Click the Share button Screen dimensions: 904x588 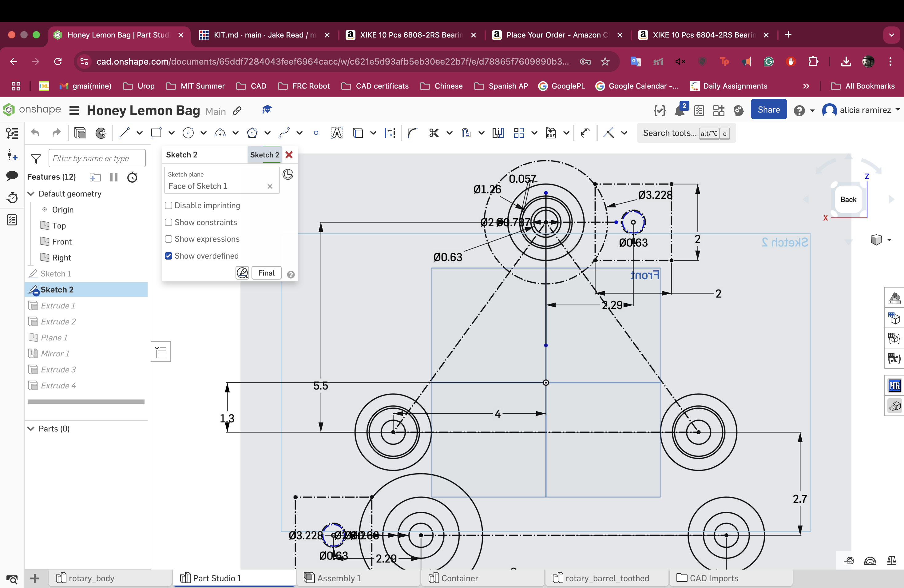click(768, 110)
